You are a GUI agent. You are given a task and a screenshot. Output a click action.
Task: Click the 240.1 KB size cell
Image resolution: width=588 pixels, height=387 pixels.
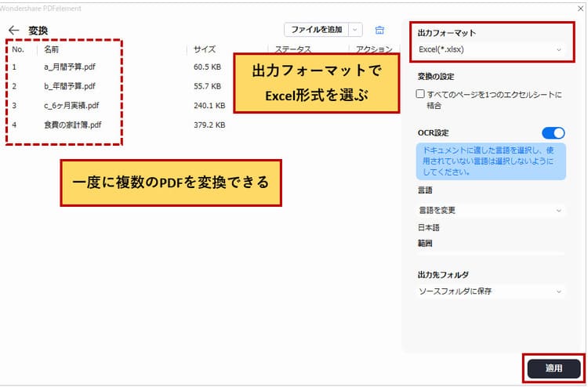click(x=209, y=106)
